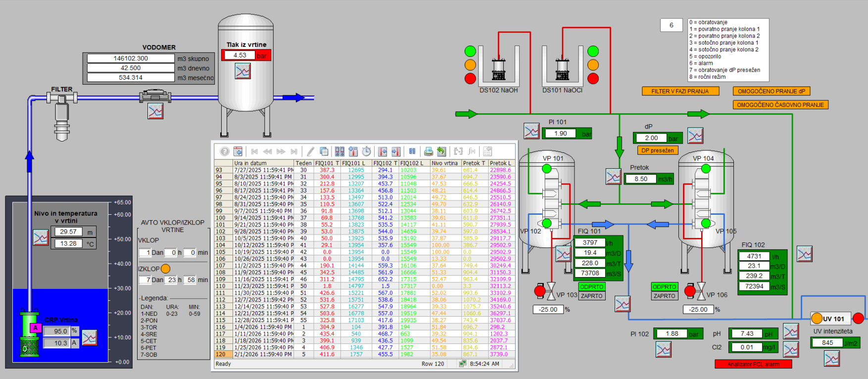Image resolution: width=868 pixels, height=379 pixels.
Task: Click the print icon in table toolbar
Action: tap(429, 151)
